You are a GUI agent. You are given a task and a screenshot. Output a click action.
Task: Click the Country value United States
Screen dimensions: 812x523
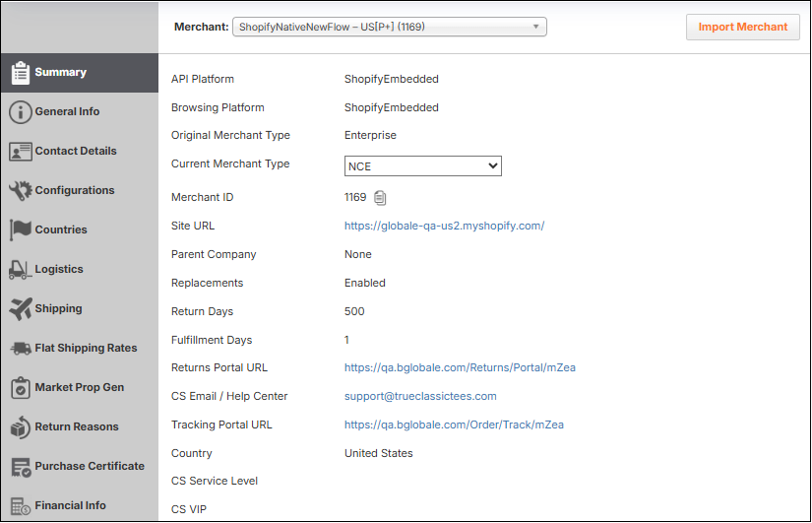(x=379, y=453)
